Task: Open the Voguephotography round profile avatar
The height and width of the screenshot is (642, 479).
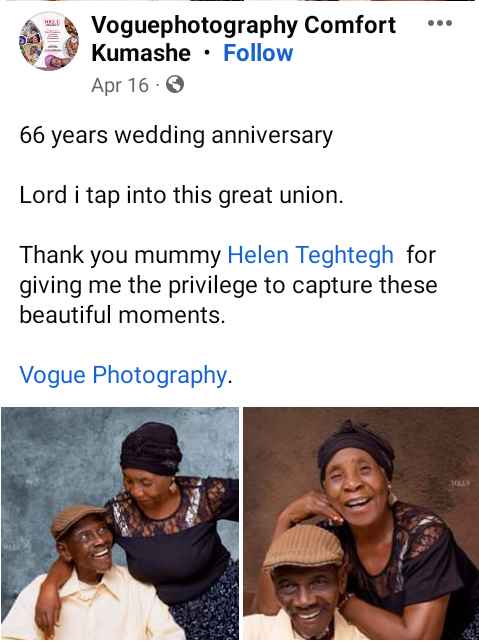Action: coord(49,41)
